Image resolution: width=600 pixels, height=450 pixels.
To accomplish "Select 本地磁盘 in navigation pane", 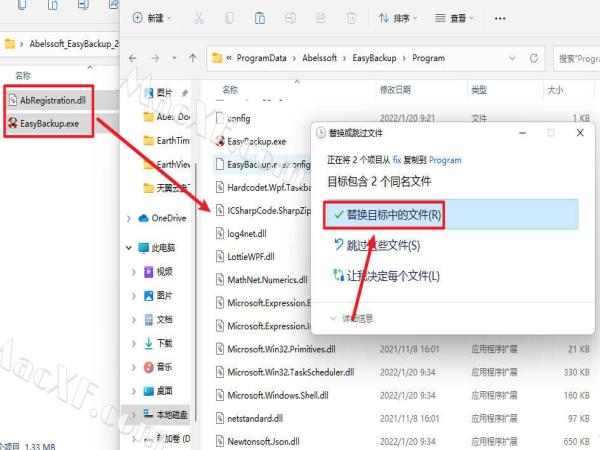I will coord(165,414).
